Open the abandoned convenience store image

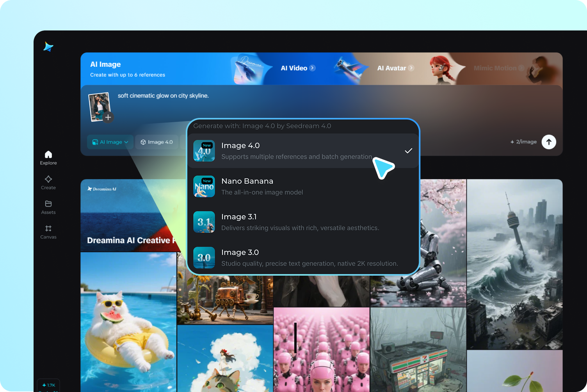(418, 350)
